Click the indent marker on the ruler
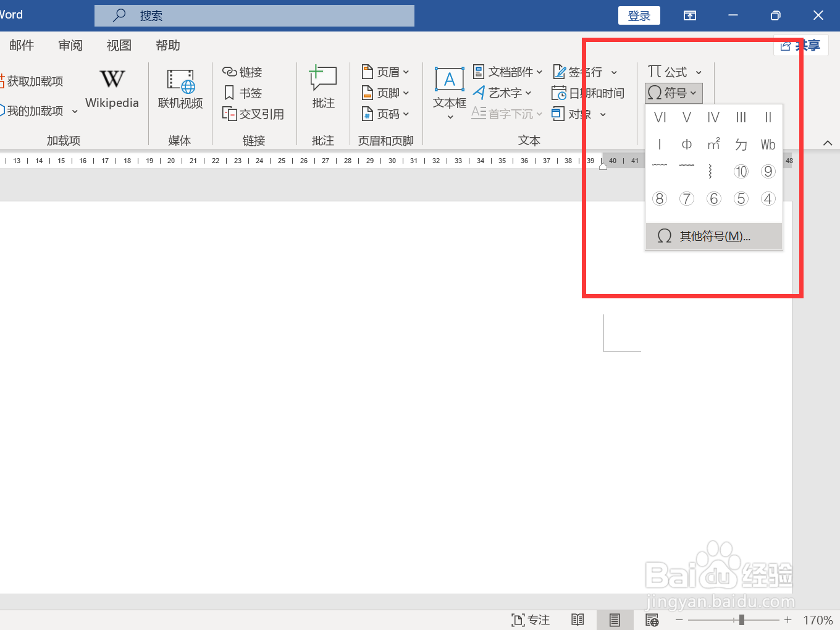Screen dimensions: 840x630 click(603, 165)
